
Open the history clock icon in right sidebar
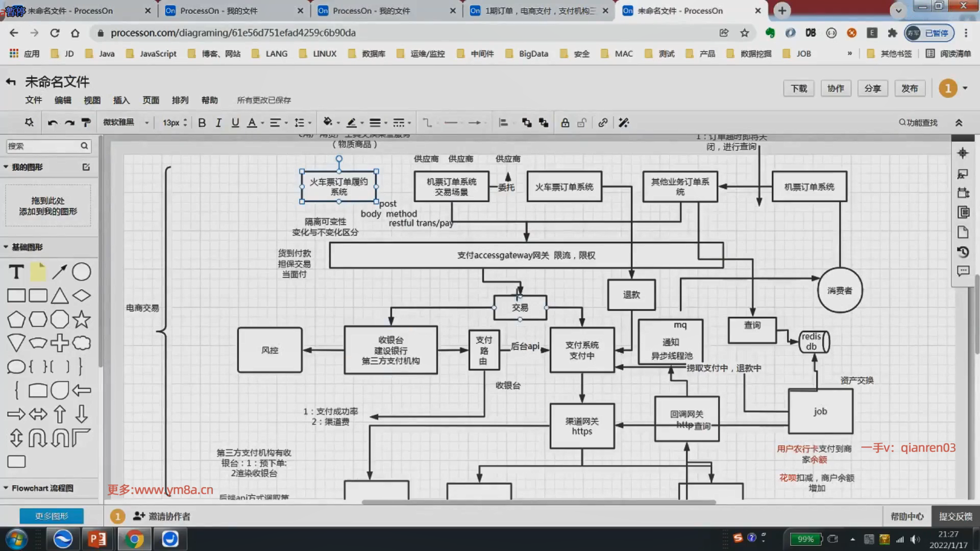[963, 252]
